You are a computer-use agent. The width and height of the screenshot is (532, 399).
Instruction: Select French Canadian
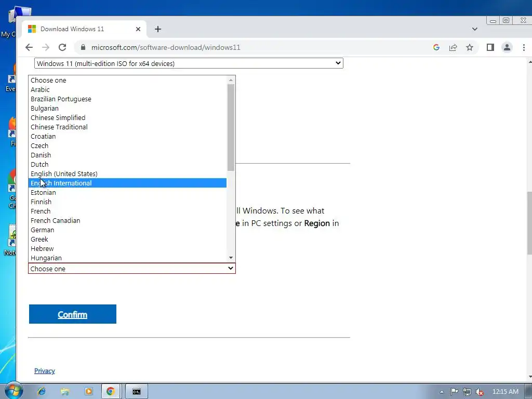pyautogui.click(x=127, y=220)
